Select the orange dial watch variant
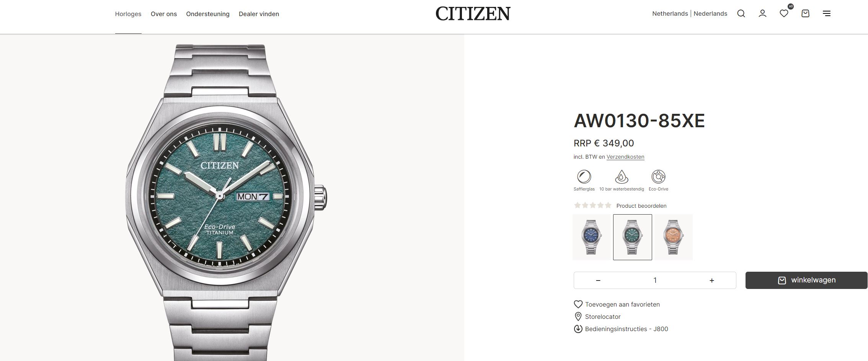Image resolution: width=868 pixels, height=361 pixels. click(x=674, y=237)
